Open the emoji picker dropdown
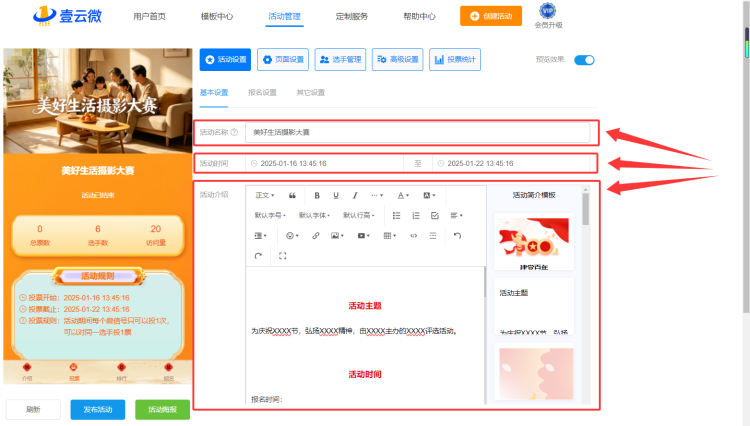 click(292, 236)
